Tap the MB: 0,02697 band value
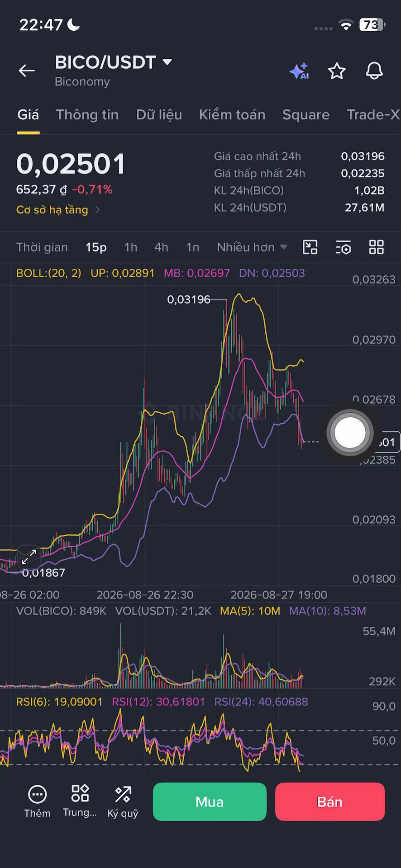This screenshot has width=401, height=868. [x=197, y=273]
